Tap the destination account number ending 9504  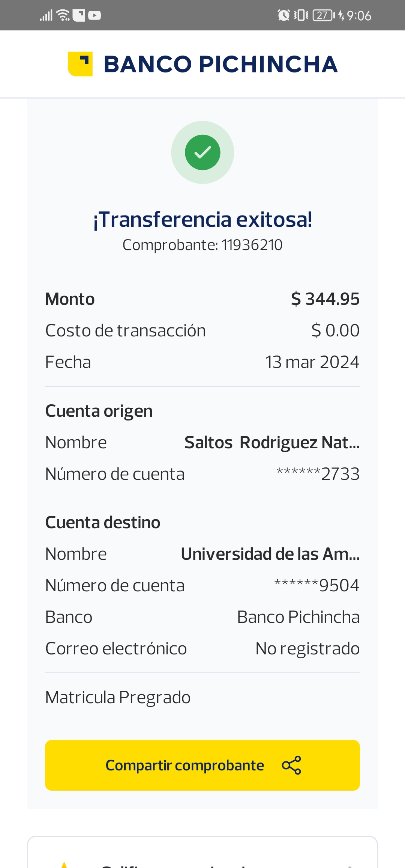317,586
